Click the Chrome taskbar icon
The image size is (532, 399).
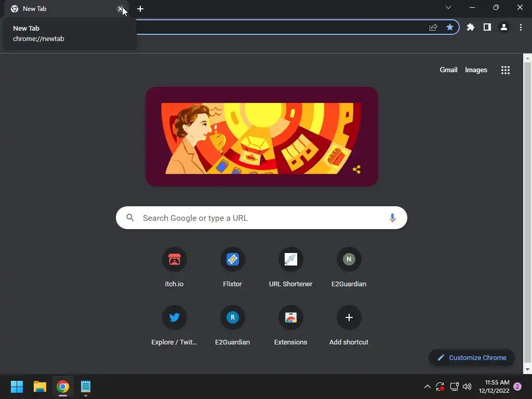point(63,387)
